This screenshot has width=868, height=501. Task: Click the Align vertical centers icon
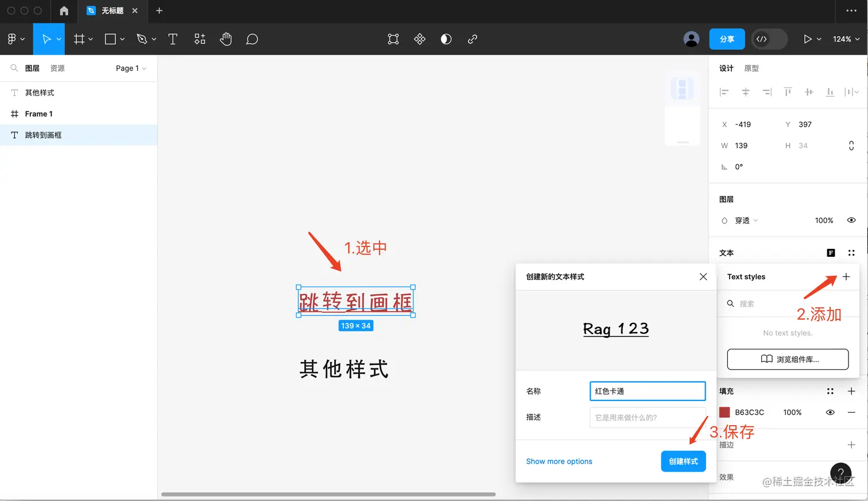[809, 92]
